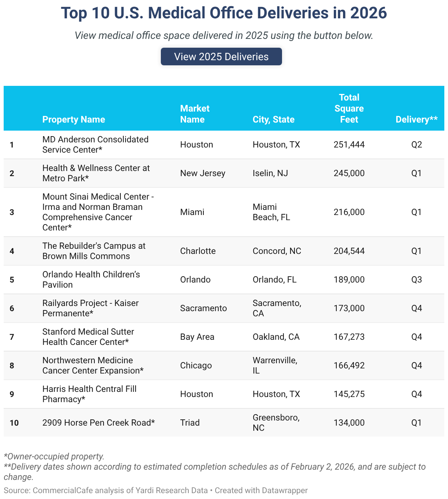
Task: Click the Harris Health Central Fill Pharmacy row
Action: coord(90,394)
